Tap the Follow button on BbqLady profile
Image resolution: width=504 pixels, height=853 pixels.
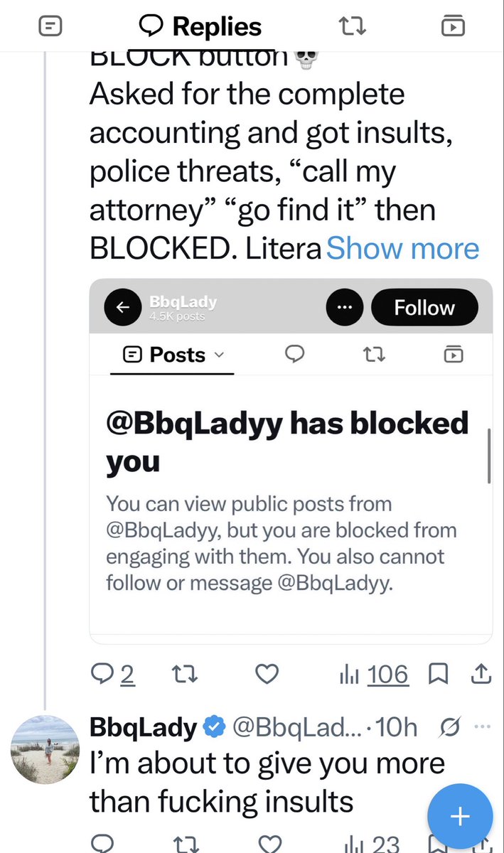click(424, 307)
